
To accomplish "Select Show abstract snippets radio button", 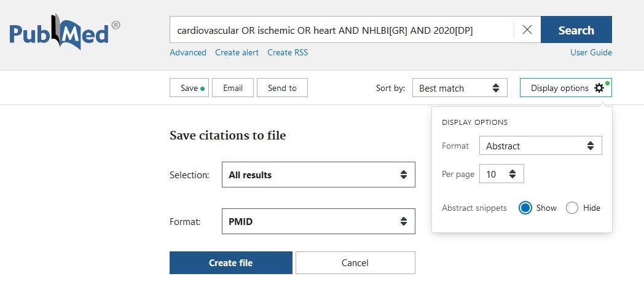I will point(525,208).
